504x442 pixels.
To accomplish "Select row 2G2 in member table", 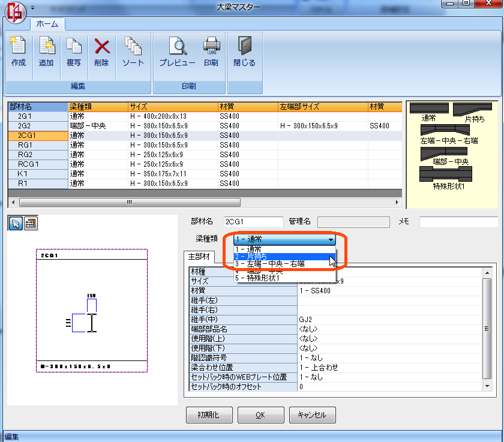I will 205,126.
